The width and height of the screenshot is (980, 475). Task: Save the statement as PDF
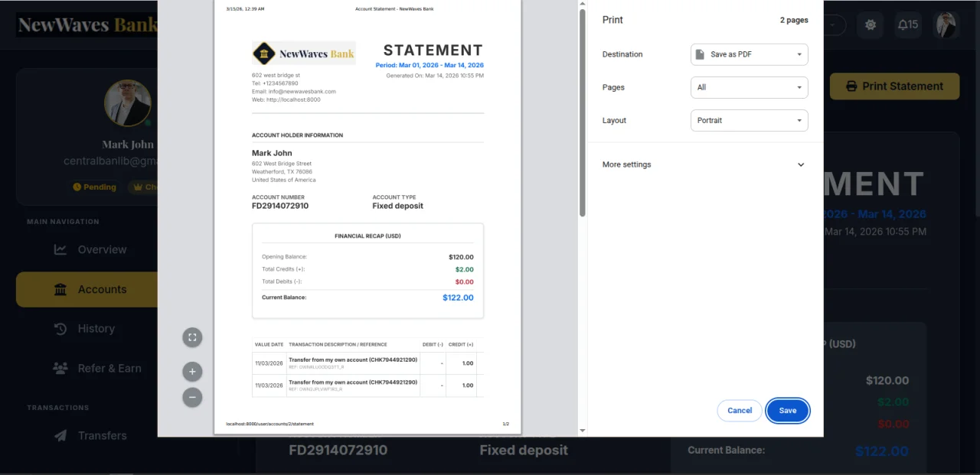(788, 411)
